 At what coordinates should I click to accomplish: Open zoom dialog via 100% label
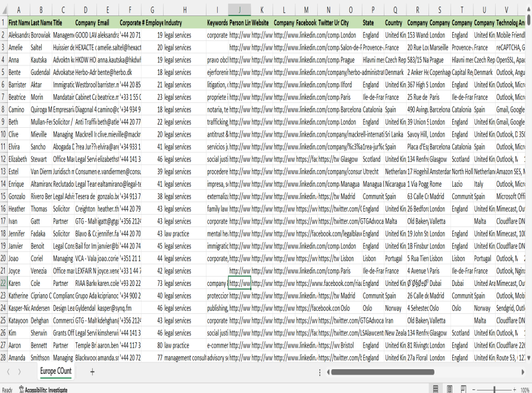(x=525, y=389)
